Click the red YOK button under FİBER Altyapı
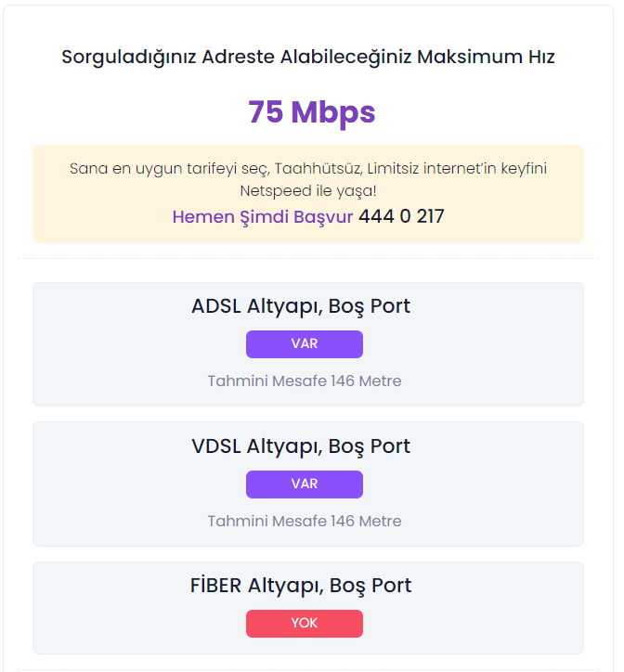Image resolution: width=624 pixels, height=672 pixels. click(304, 624)
